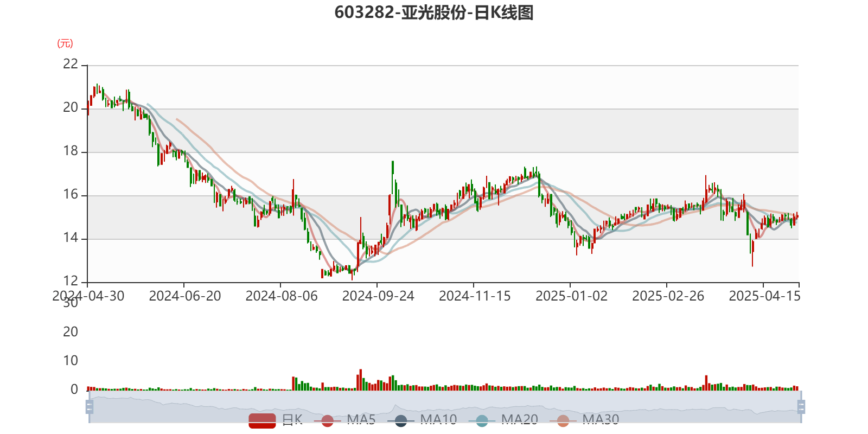Click the tallest red volume bar near 2024-09

(360, 379)
